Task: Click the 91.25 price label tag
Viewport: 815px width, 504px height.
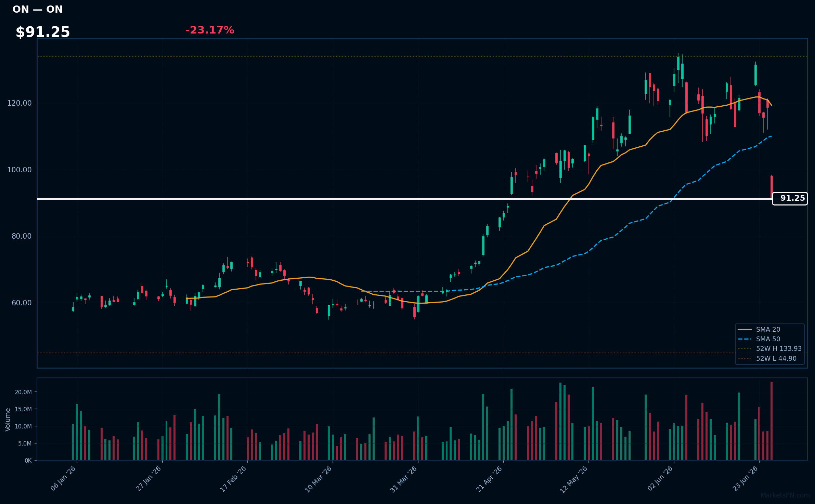Action: pos(790,198)
